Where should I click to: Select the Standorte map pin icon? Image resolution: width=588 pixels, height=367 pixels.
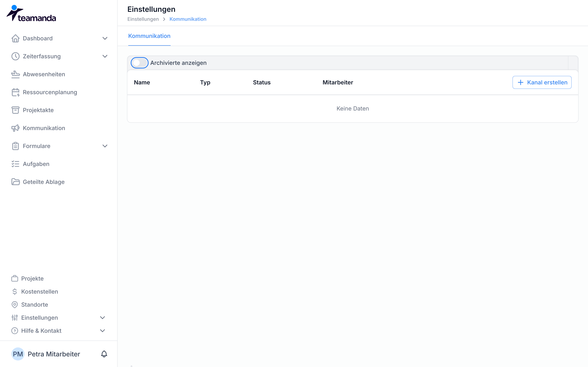click(14, 305)
